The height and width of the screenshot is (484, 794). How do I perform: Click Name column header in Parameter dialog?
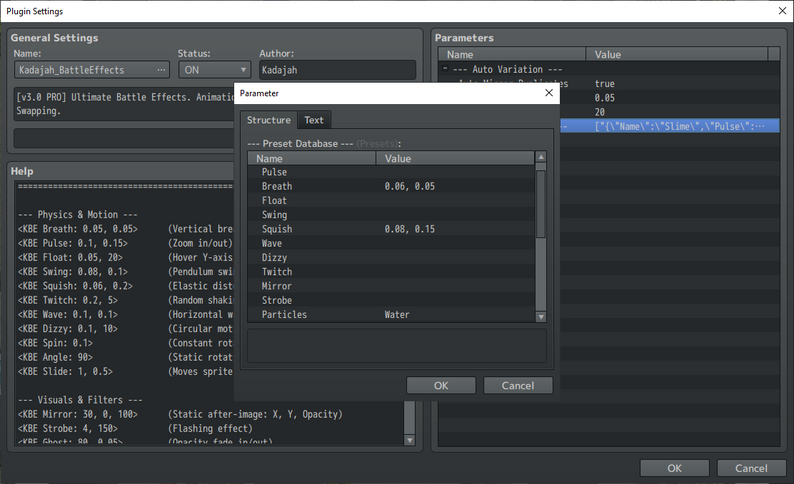[311, 158]
